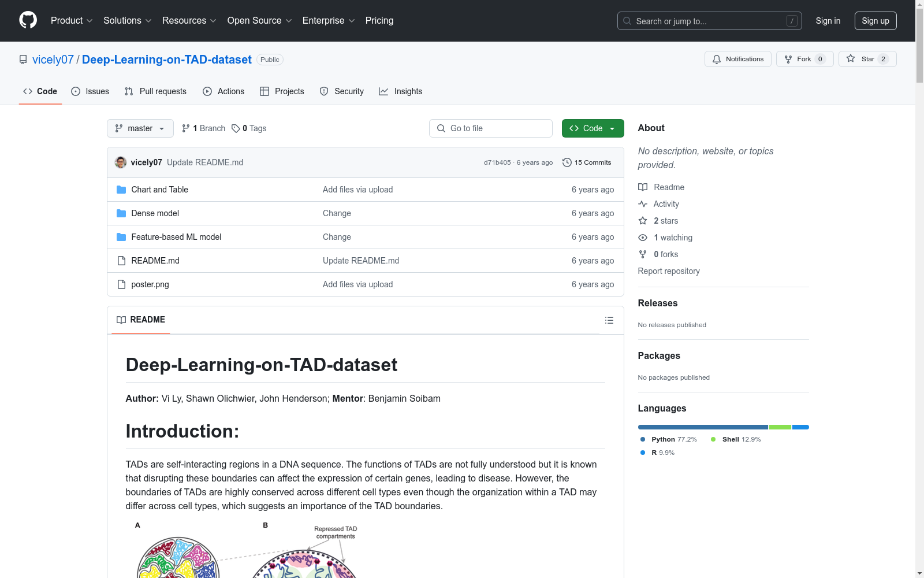The height and width of the screenshot is (578, 924).
Task: Click the branch icon beside 1 Branch
Action: pos(186,128)
